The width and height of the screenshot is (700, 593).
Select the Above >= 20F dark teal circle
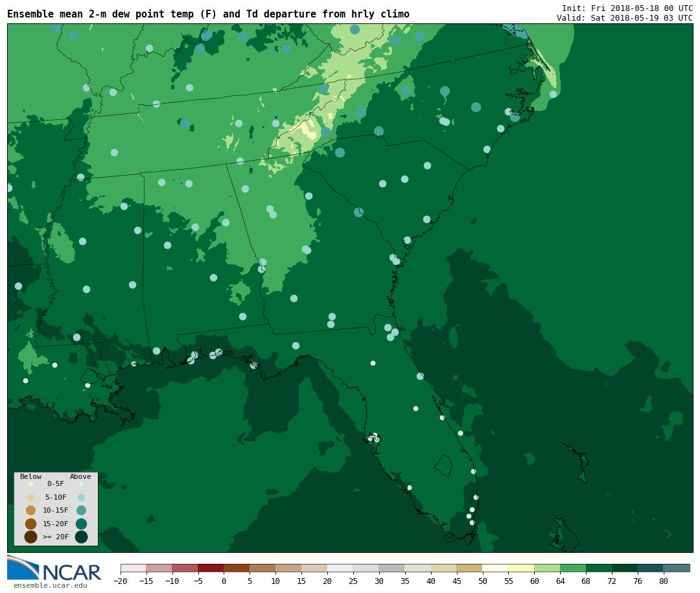81,537
